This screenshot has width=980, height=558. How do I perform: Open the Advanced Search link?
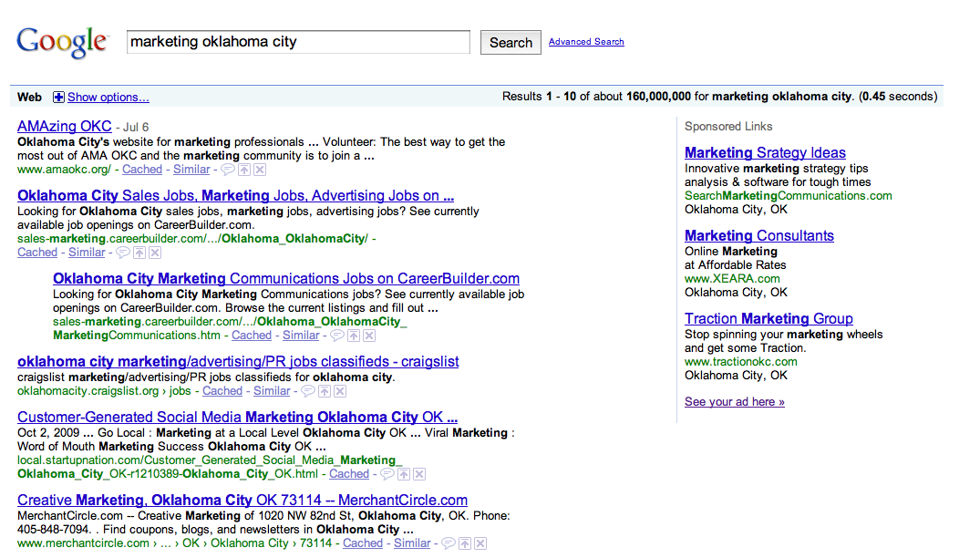[586, 42]
